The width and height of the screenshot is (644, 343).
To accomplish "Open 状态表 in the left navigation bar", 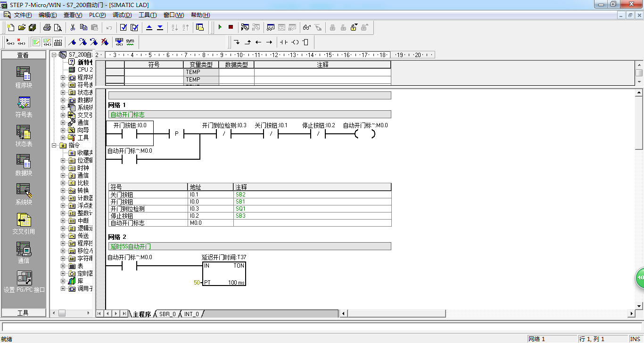I will coord(24,136).
